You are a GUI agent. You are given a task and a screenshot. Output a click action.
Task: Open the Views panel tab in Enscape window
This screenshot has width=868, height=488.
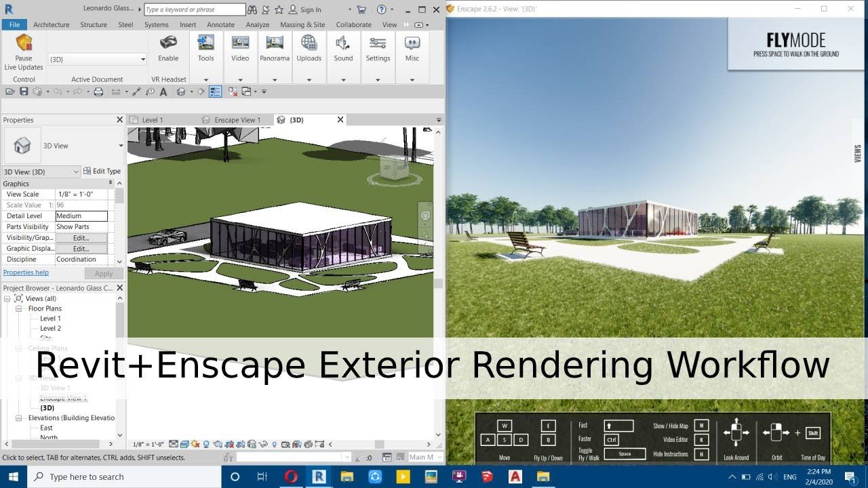tap(858, 153)
